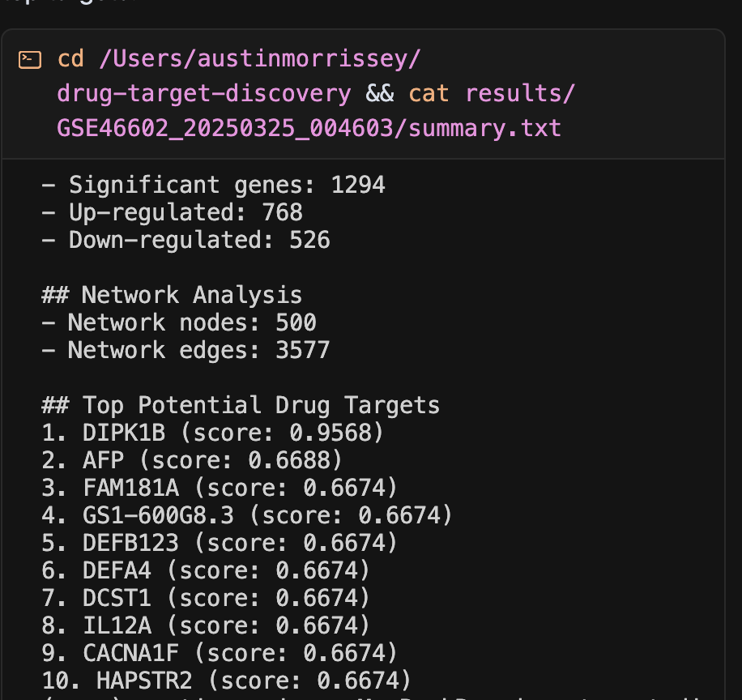
Task: Click the DEFB123 target row
Action: point(220,543)
